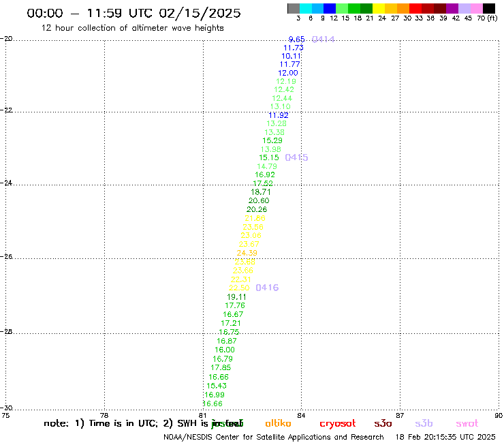The image size is (504, 443).
Task: Click the orange wave height value 24.39
Action: (x=247, y=253)
